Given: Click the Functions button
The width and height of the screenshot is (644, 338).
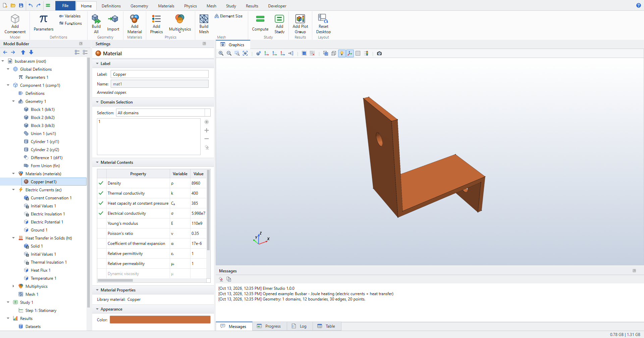Looking at the screenshot, I should coord(70,23).
